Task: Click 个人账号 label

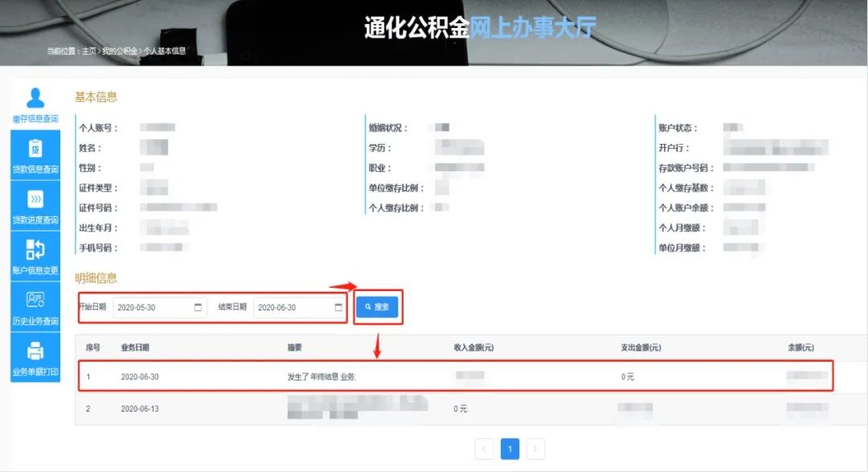Action: coord(98,128)
